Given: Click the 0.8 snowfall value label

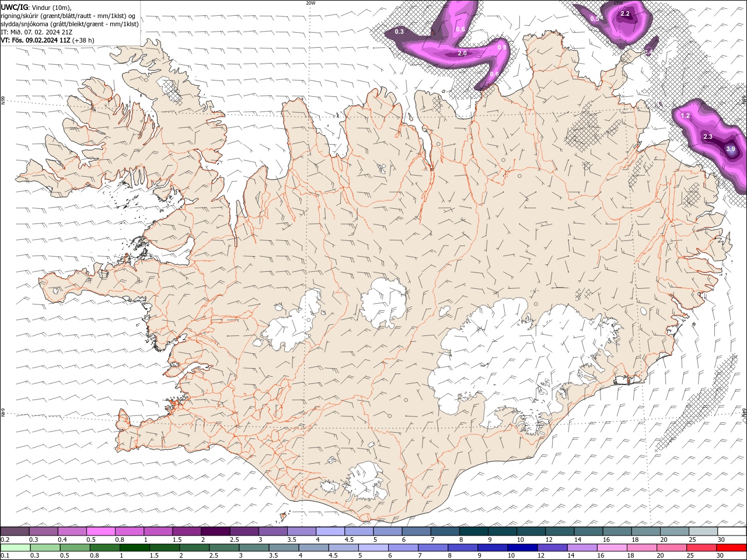Looking at the screenshot, I should point(501,47).
